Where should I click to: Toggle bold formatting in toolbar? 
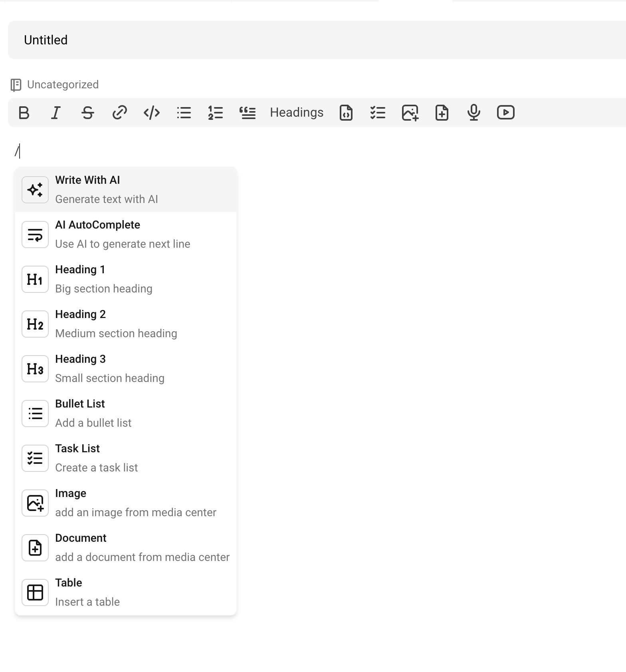click(x=24, y=113)
